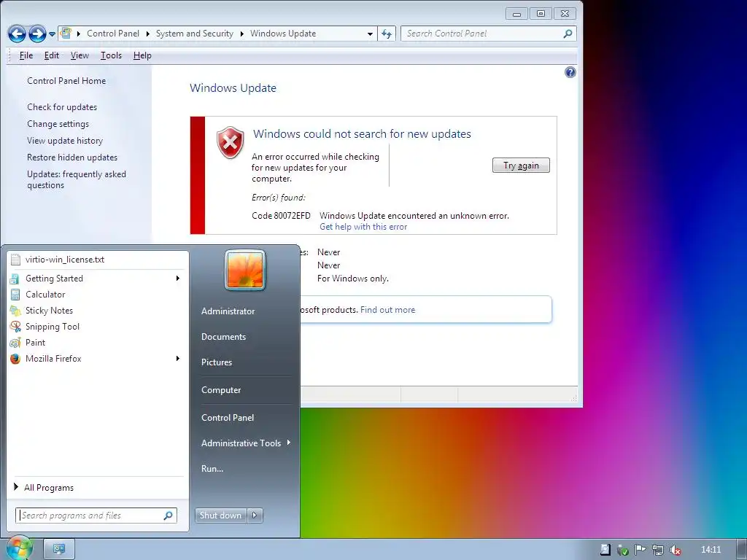Screen dimensions: 747x560
Task: Select System and Security breadcrumb
Action: click(x=194, y=34)
